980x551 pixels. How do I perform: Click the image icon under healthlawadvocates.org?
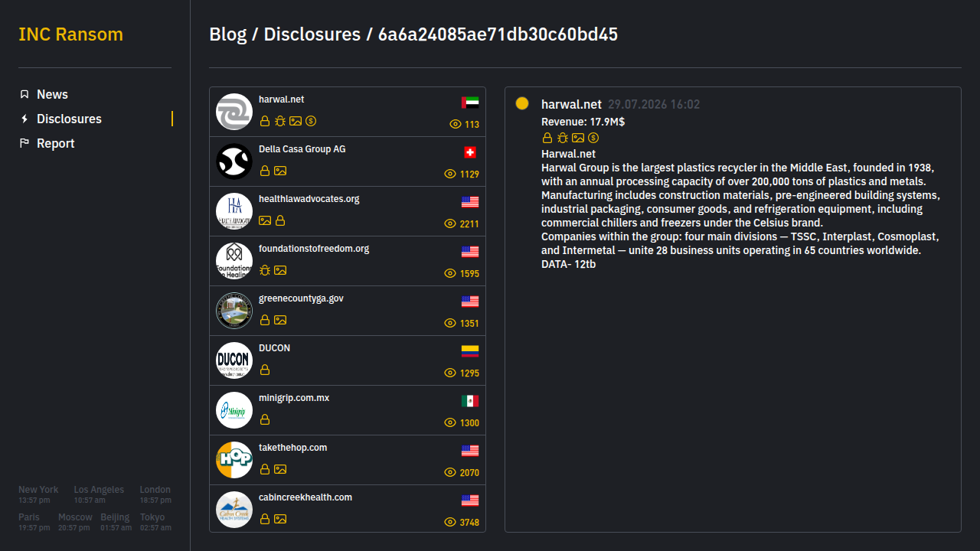(265, 220)
